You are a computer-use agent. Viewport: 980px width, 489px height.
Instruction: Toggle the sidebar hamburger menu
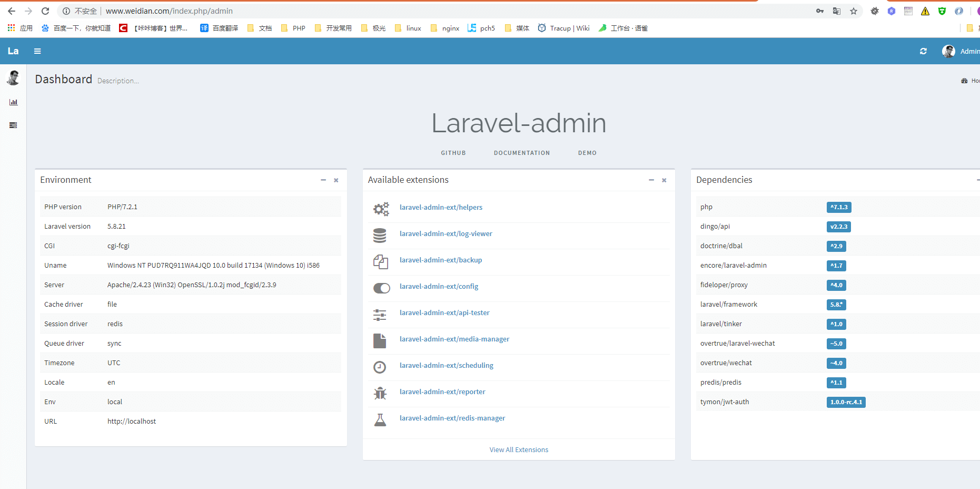pos(37,51)
